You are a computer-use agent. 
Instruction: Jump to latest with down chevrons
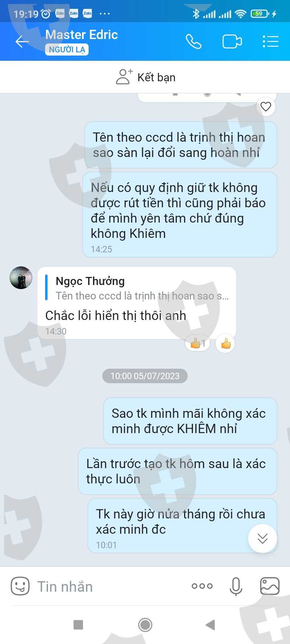coord(263,539)
